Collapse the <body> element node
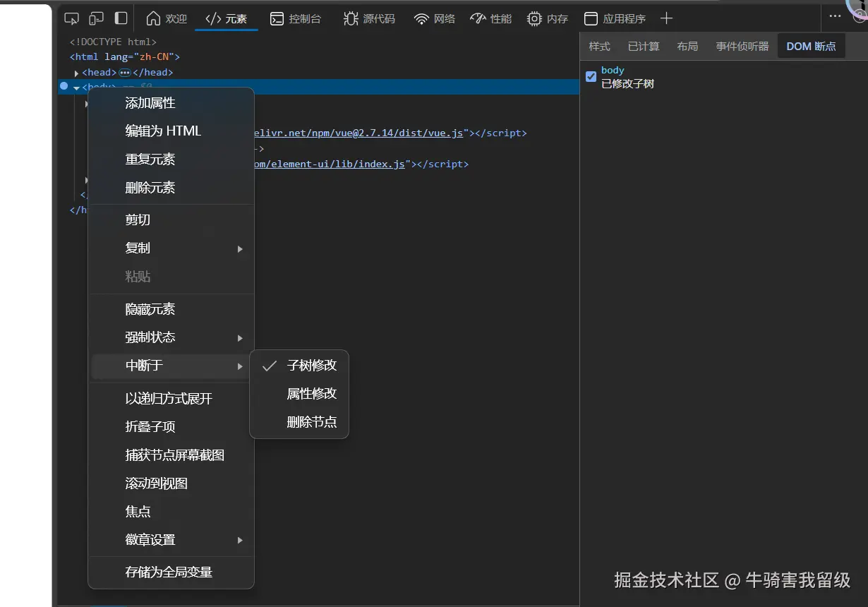868x607 pixels. tap(77, 87)
